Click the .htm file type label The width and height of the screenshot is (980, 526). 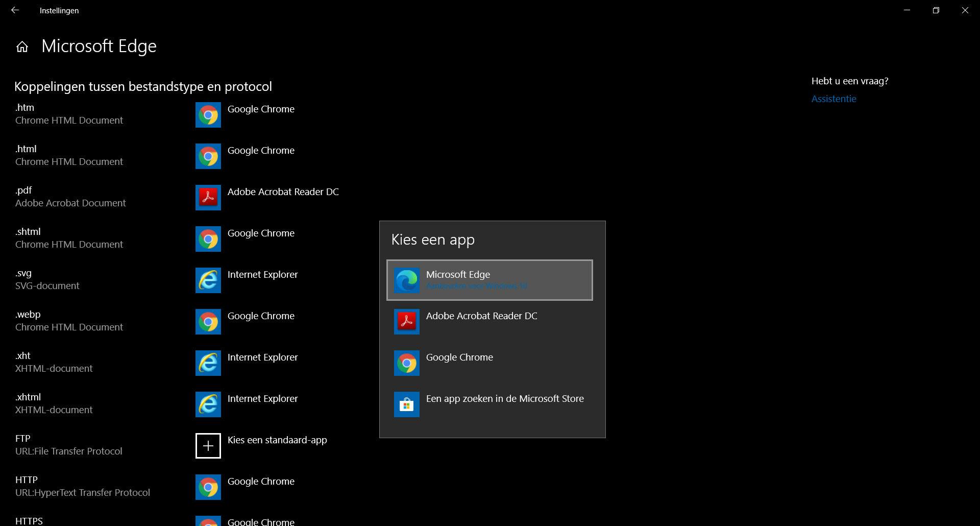(24, 108)
